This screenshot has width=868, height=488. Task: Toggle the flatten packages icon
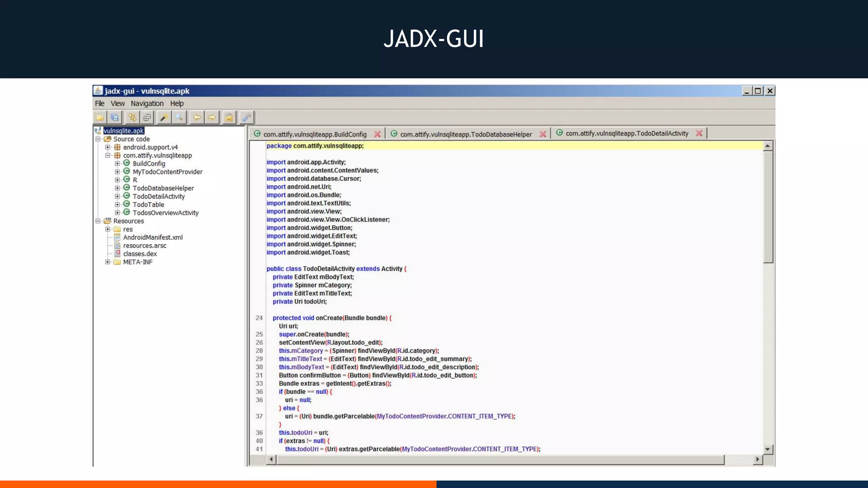pyautogui.click(x=147, y=117)
